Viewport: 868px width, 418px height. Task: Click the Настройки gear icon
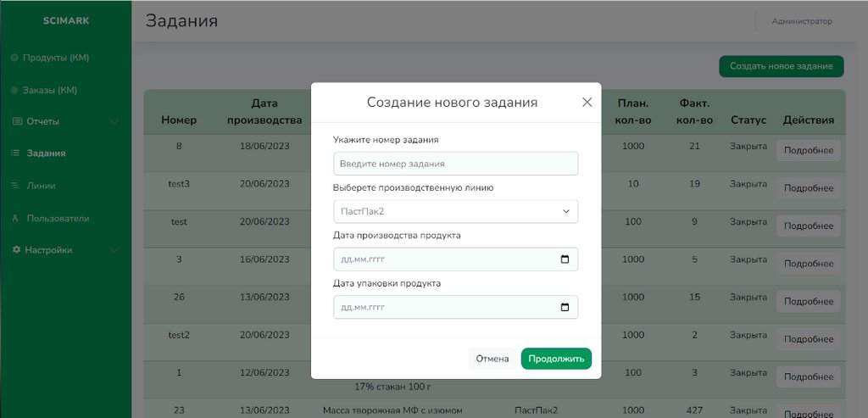17,250
